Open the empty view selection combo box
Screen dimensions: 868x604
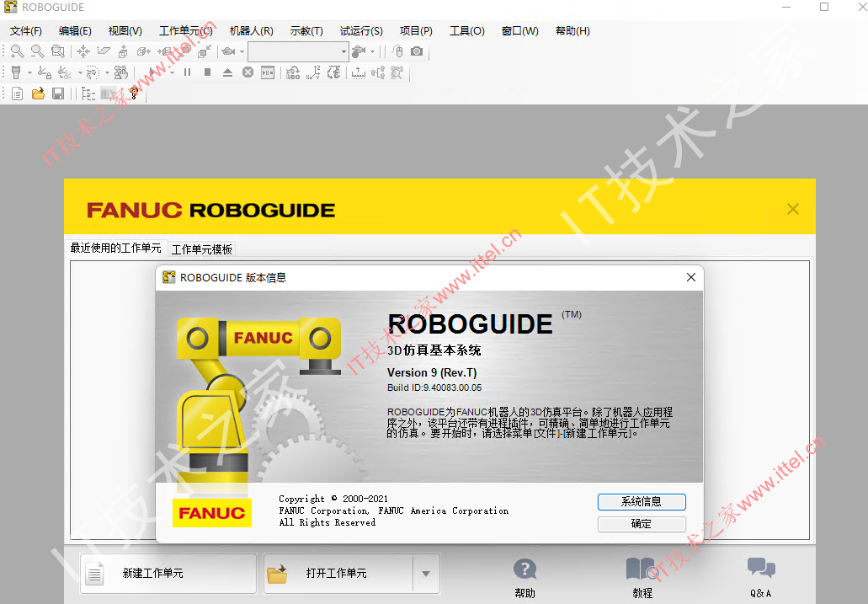pyautogui.click(x=298, y=51)
